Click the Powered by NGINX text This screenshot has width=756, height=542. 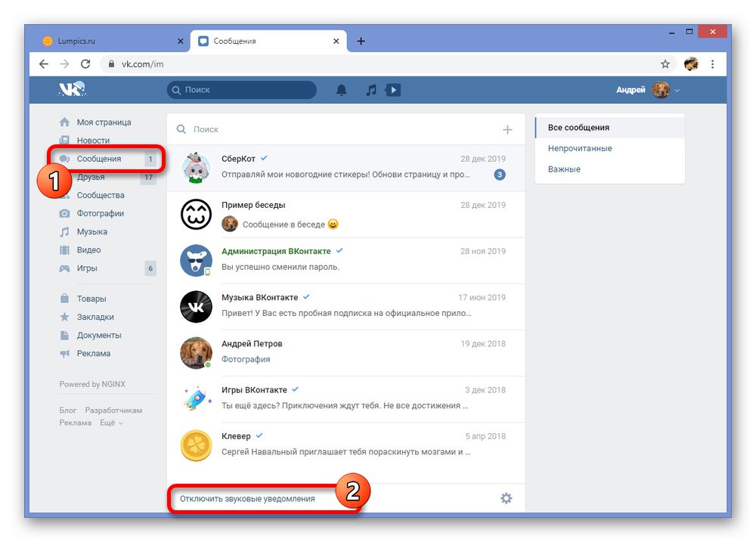pyautogui.click(x=92, y=384)
